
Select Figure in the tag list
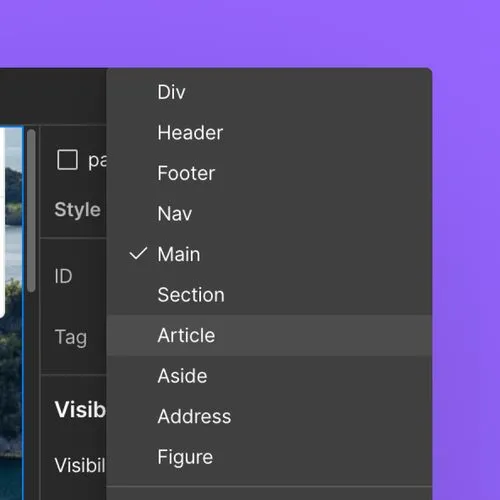coord(269,457)
